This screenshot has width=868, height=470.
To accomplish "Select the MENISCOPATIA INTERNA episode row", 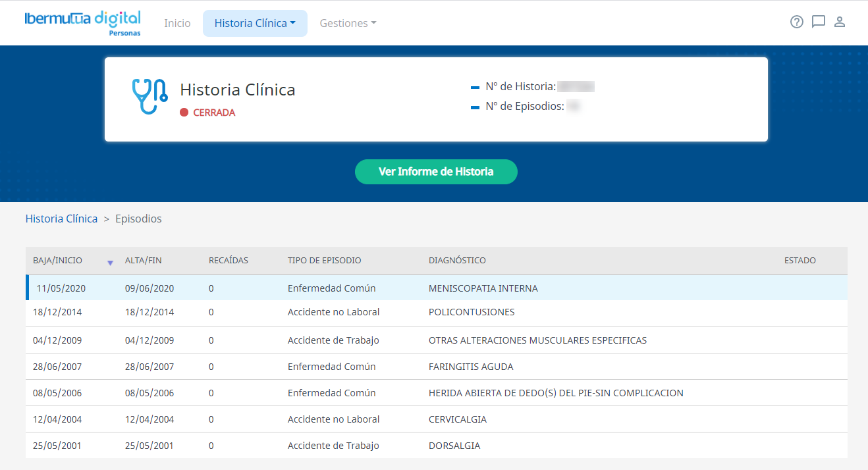I will (483, 288).
